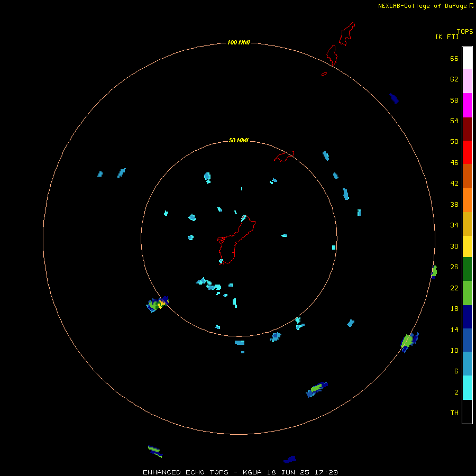Click the 46 legend value
The height and width of the screenshot is (476, 476).
coord(454,163)
